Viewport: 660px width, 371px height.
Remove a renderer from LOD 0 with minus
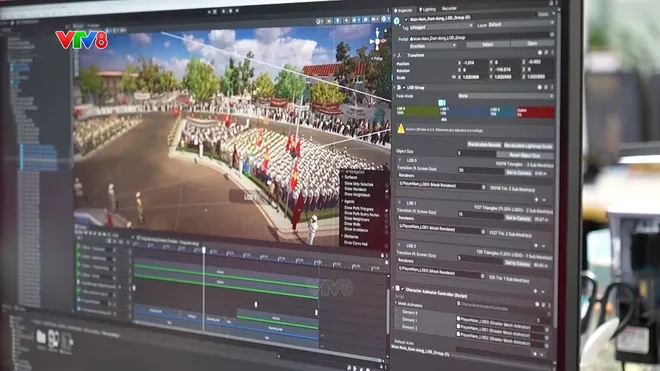coord(544,200)
